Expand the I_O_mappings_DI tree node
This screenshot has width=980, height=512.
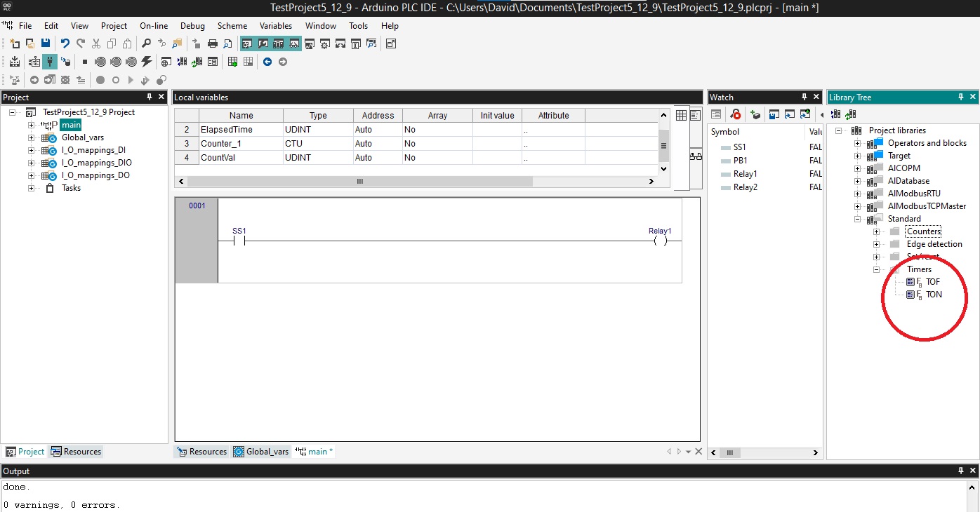[31, 150]
